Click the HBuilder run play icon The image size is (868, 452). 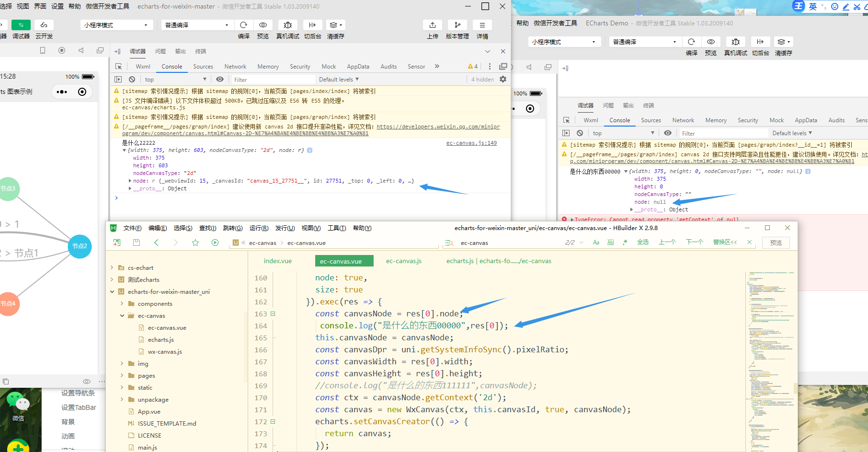[215, 243]
